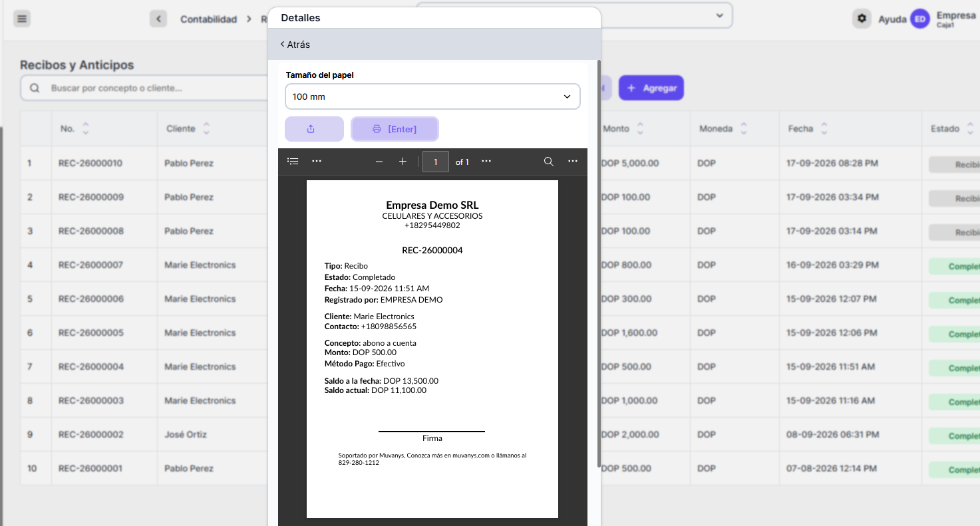
Task: Sort table by Cliente column
Action: [207, 129]
